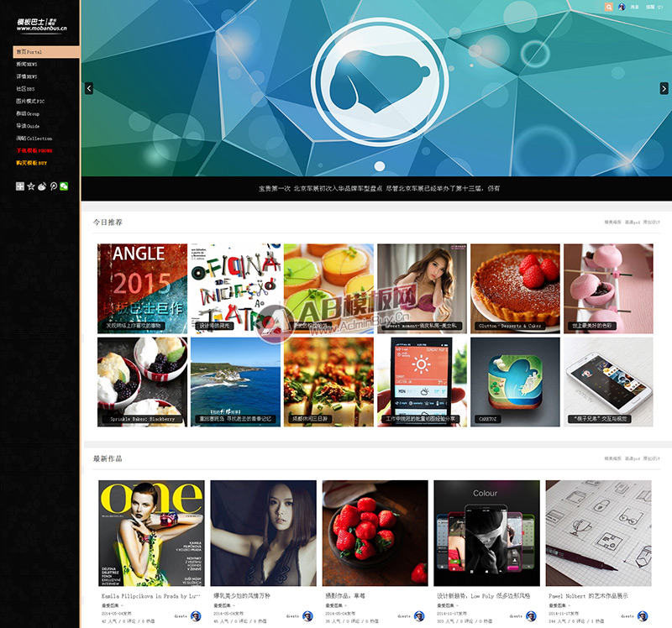Screen dimensions: 672x628
Task: Open the CAKETOZ app icon thumbnail
Action: tap(514, 381)
